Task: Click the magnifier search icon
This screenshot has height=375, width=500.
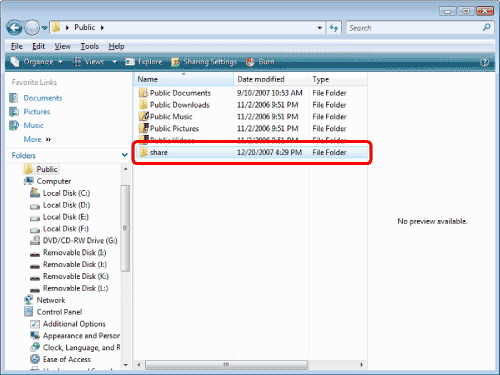Action: tap(487, 27)
